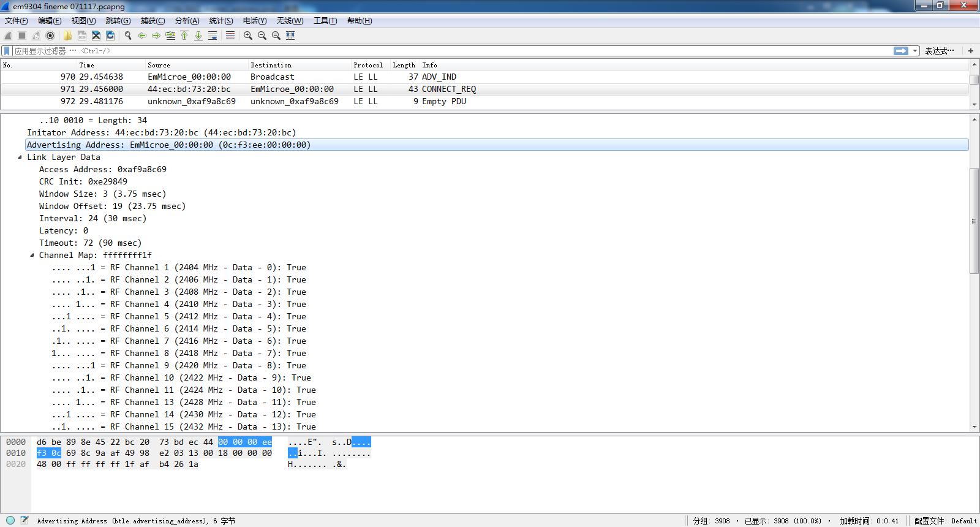Select the Advertising Address detail line

point(497,145)
